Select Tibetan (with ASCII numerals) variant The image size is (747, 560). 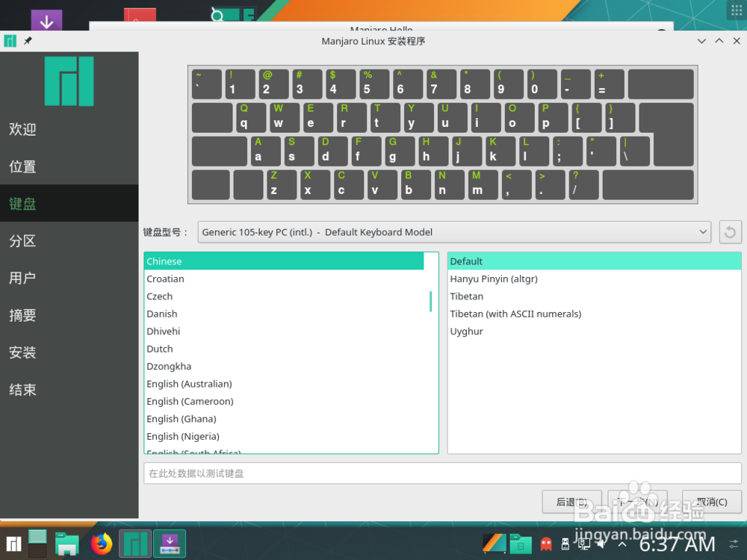click(x=594, y=314)
